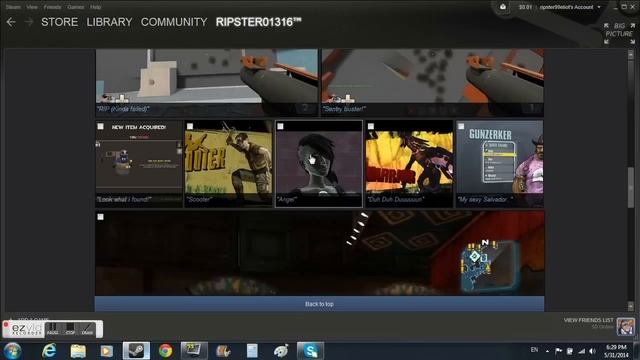Image resolution: width=640 pixels, height=360 pixels.
Task: Open the Friends menu
Action: coord(52,7)
